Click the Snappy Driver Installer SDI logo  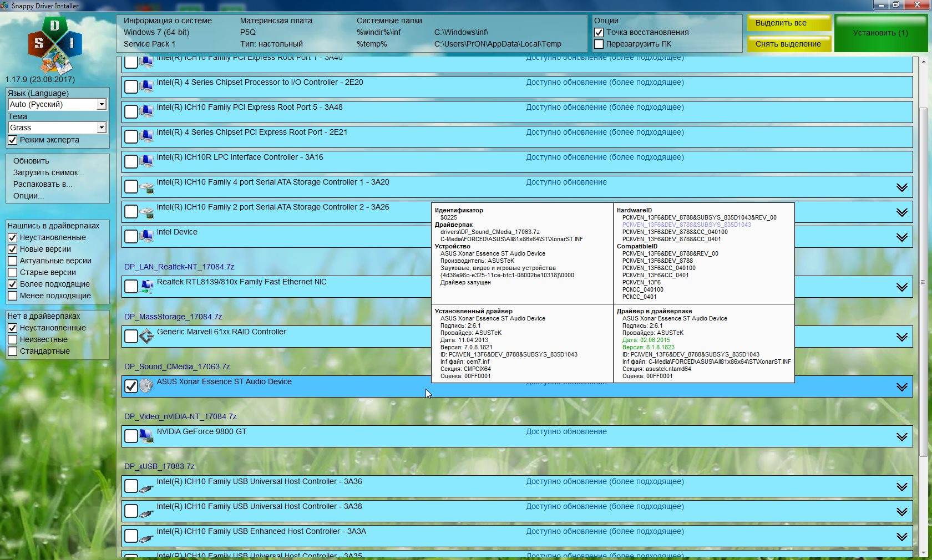pyautogui.click(x=54, y=44)
